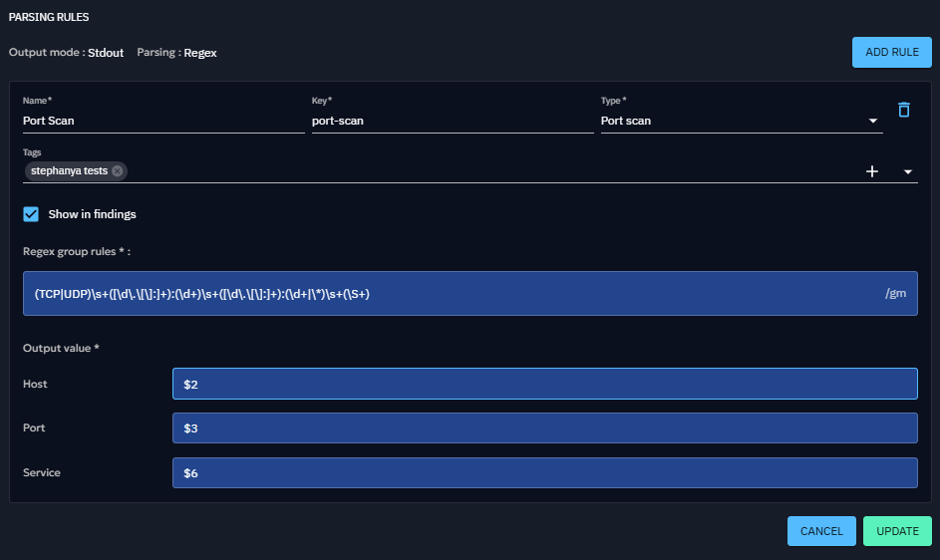Click the plus icon to add tag

point(872,171)
